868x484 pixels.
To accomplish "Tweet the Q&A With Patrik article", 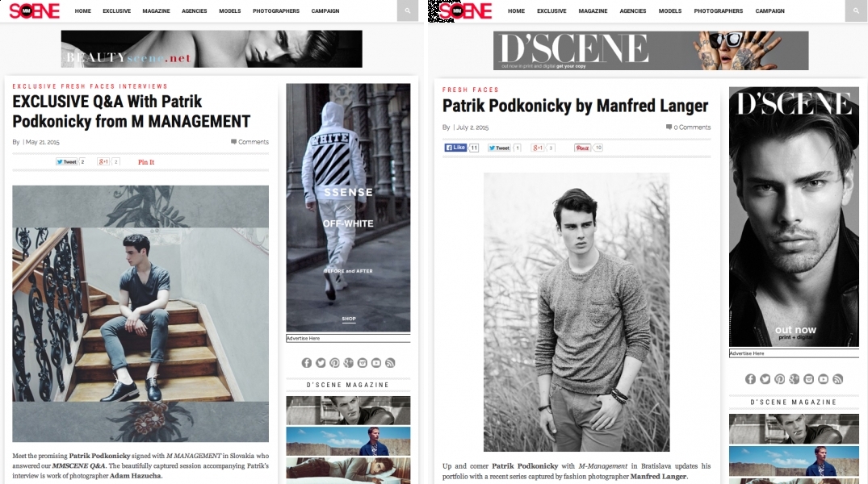I will 66,162.
